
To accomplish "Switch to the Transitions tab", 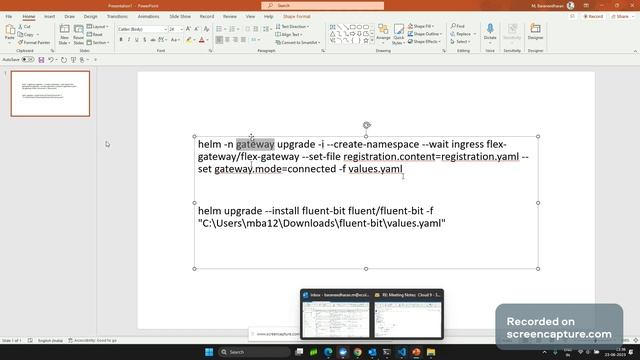I will click(x=117, y=16).
